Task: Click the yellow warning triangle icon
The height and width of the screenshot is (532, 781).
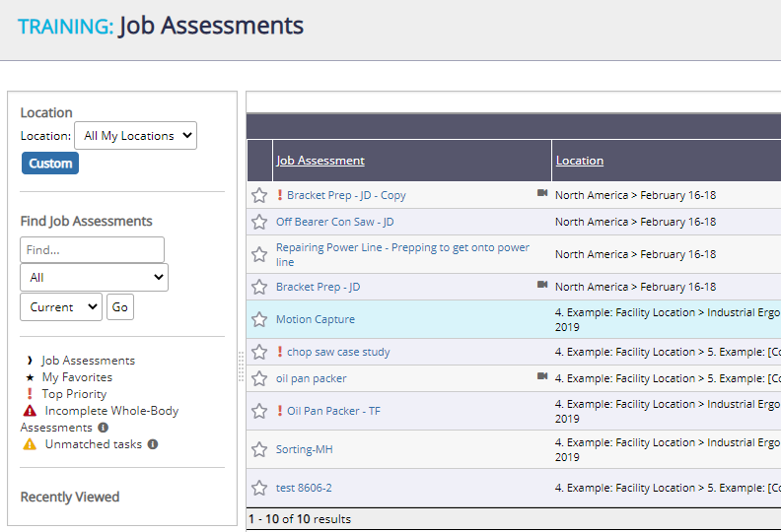Action: click(x=30, y=444)
